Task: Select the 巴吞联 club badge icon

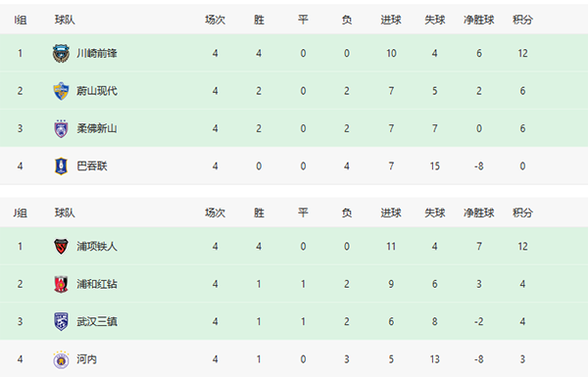Action: pos(61,166)
